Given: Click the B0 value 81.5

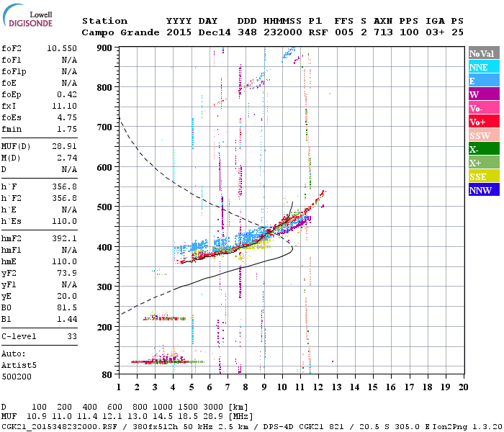Looking at the screenshot, I should pos(67,307).
